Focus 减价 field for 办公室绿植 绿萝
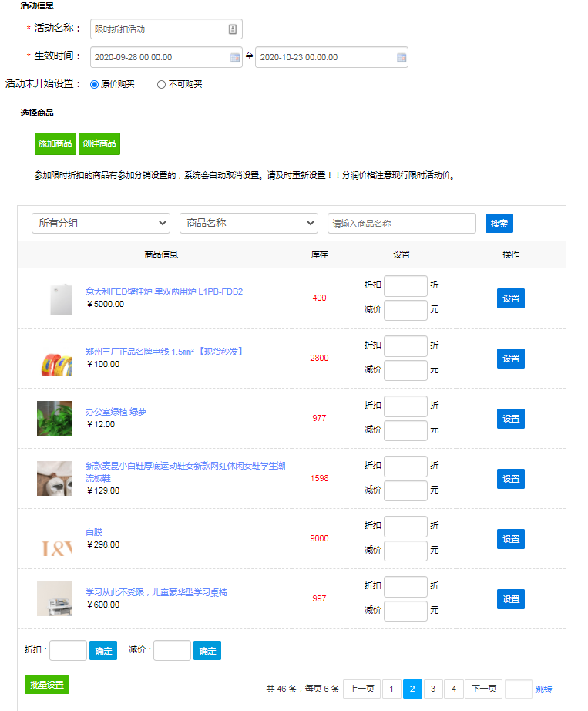This screenshot has height=711, width=588. [405, 431]
